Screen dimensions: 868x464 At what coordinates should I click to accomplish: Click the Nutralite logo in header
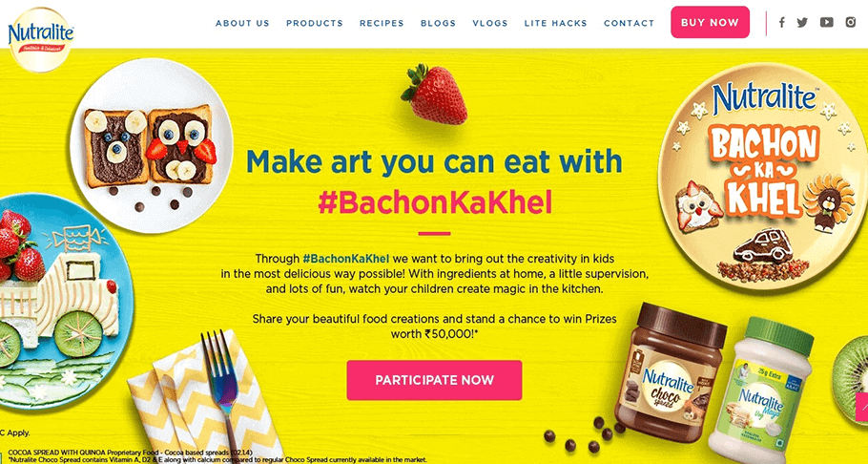coord(40,40)
